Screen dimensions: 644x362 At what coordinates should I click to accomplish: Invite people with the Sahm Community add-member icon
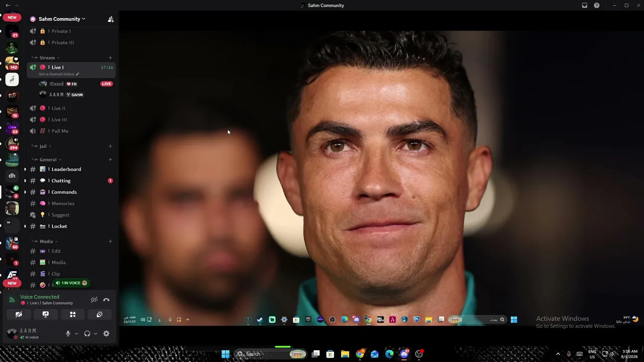point(111,19)
